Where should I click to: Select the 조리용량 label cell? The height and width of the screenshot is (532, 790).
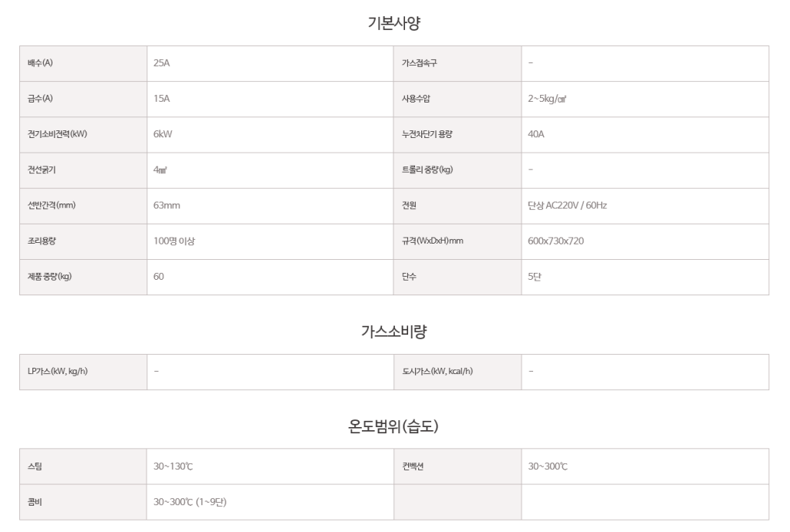point(83,241)
